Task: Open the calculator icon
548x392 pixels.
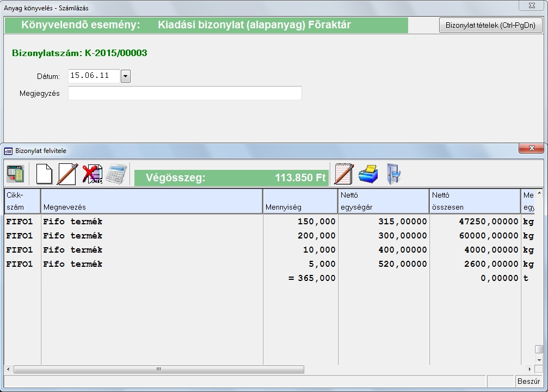Action: [116, 174]
